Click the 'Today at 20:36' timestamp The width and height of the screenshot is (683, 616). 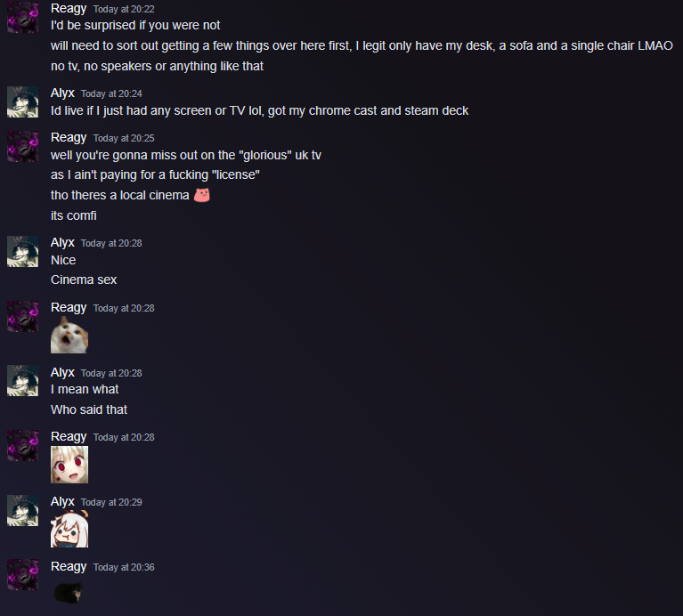coord(124,567)
